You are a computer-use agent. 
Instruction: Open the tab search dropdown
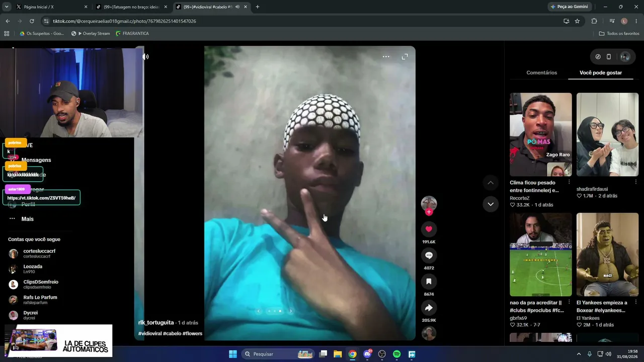(7, 7)
